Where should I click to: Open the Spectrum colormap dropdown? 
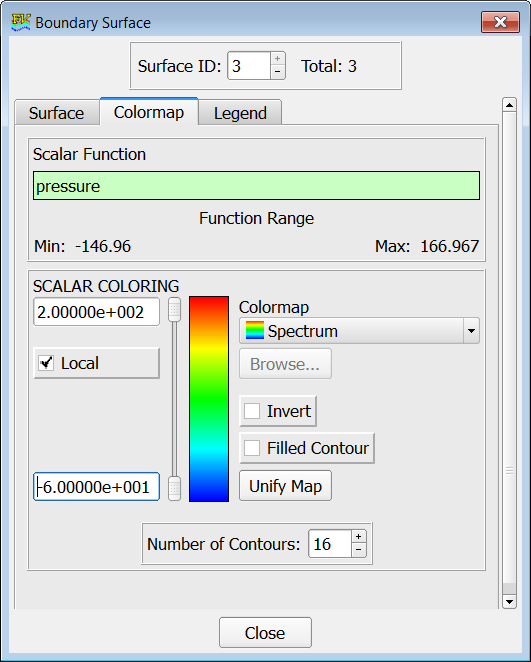click(471, 331)
